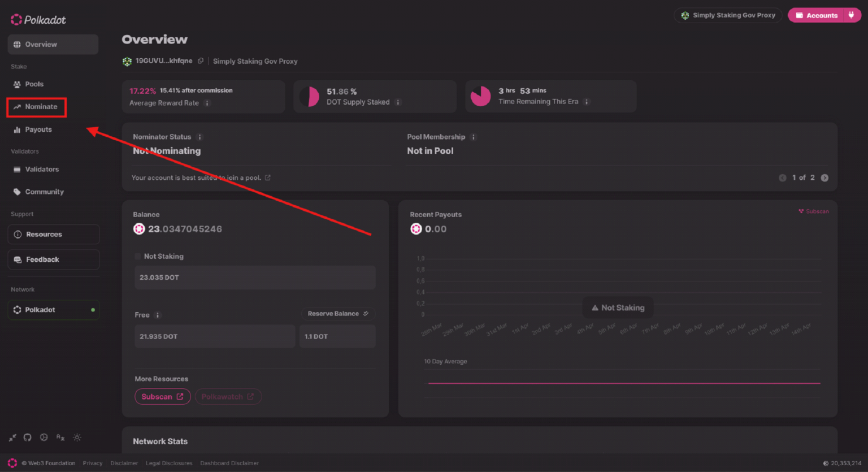868x472 pixels.
Task: Copy the 19GUVU account address
Action: (x=201, y=61)
